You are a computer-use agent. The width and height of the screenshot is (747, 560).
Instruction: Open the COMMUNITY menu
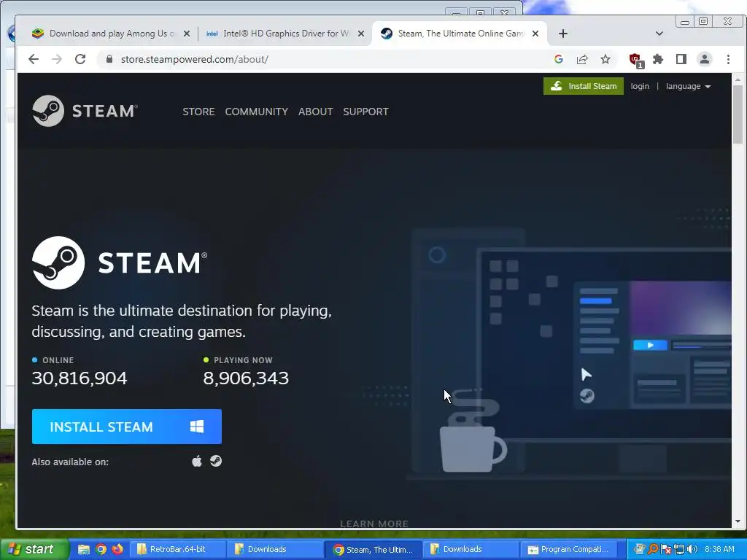pos(256,112)
